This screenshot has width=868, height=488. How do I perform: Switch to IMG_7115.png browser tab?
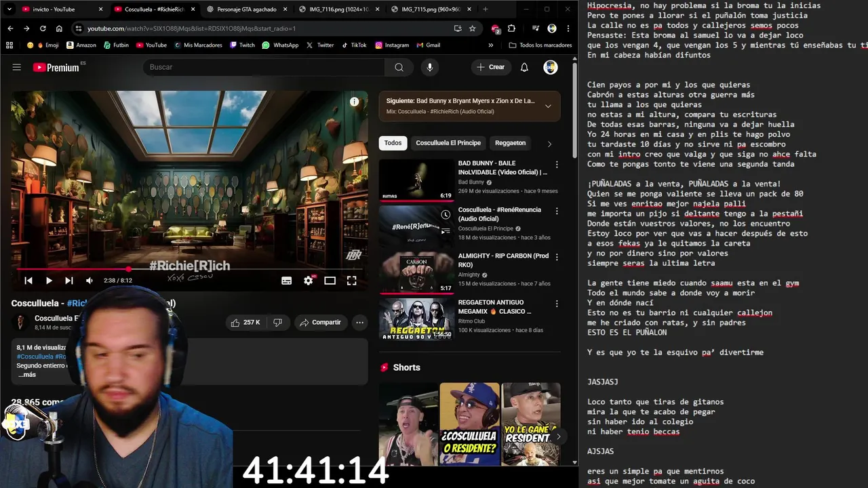point(431,9)
